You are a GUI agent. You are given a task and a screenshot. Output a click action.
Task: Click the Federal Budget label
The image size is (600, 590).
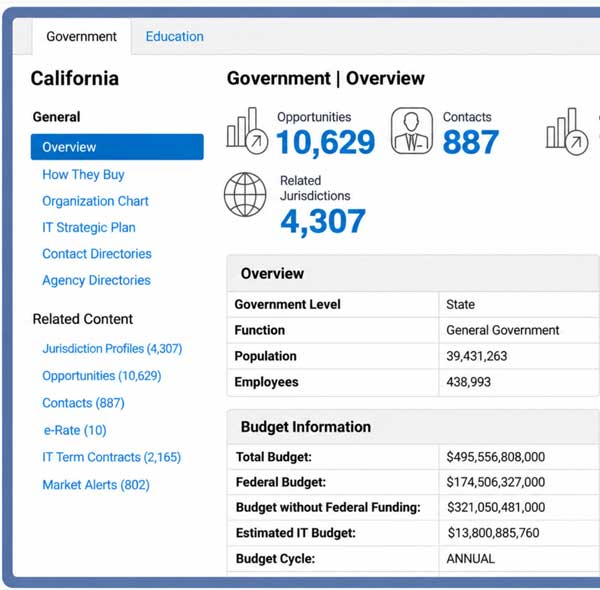[x=280, y=482]
